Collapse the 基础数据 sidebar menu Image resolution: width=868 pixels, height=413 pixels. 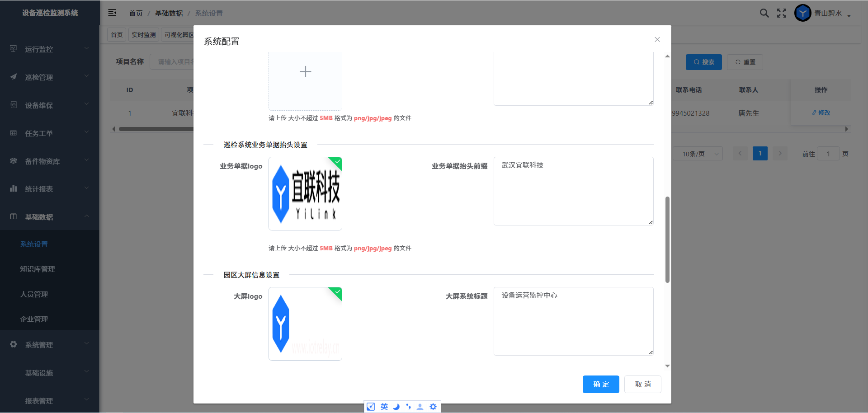(50, 217)
